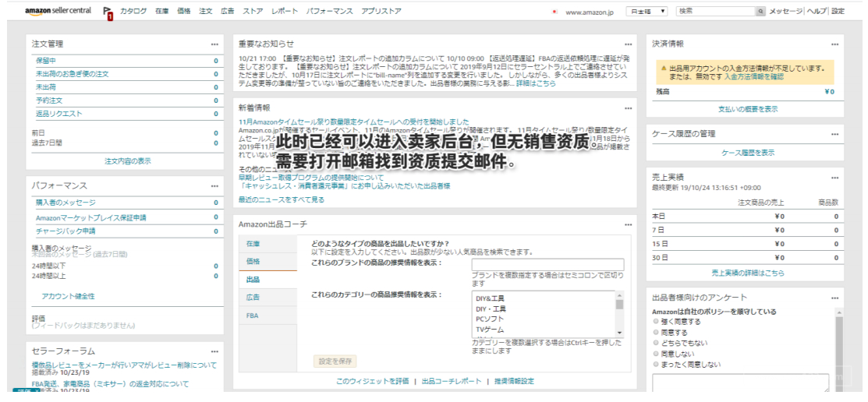Click 売上実績の詳細はこちら link

(748, 273)
